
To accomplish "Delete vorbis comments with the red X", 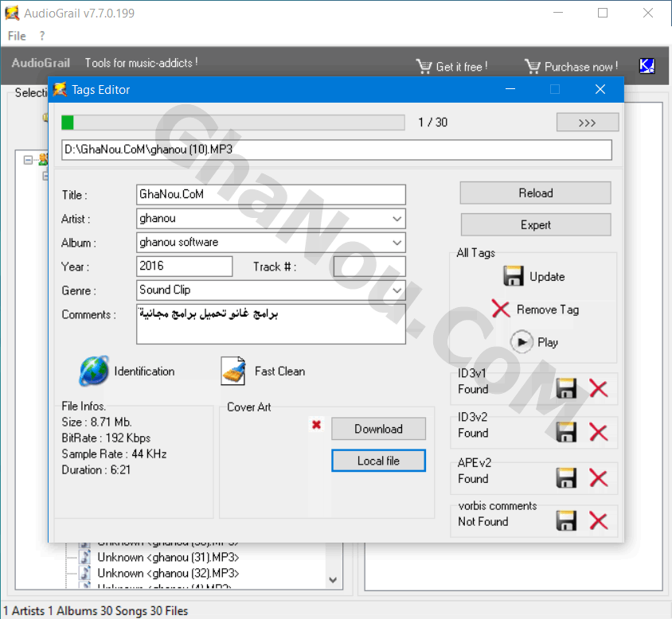I will (x=598, y=521).
